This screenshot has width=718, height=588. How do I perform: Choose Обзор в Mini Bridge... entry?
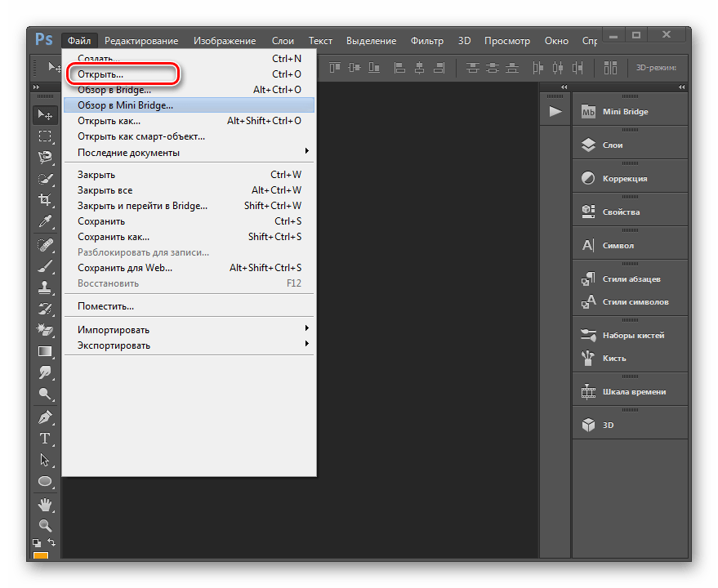pos(125,105)
